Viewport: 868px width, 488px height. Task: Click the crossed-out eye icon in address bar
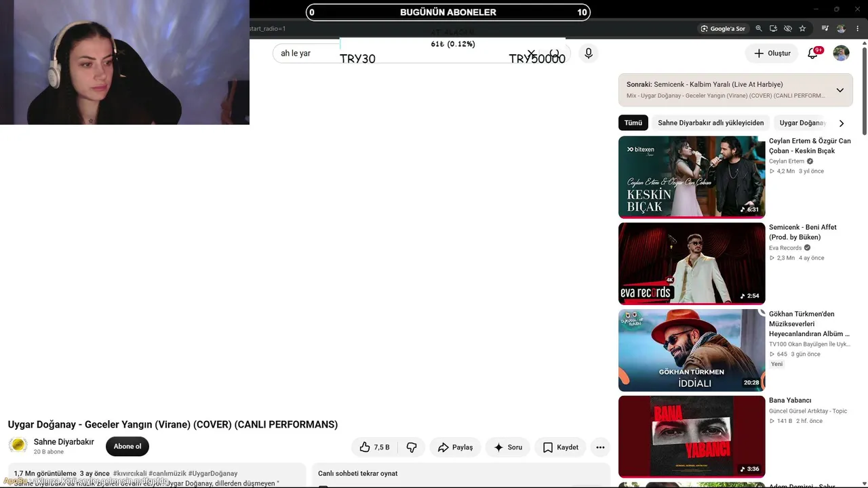[787, 28]
